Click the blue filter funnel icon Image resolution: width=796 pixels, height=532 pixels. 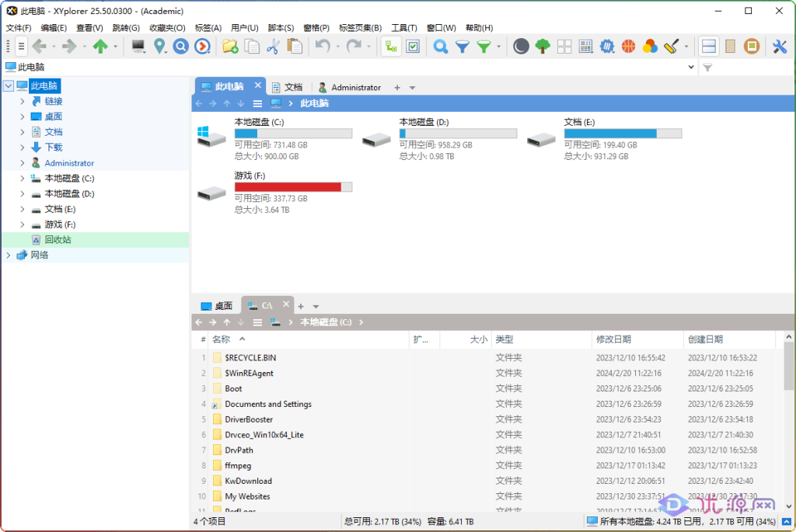pyautogui.click(x=462, y=47)
